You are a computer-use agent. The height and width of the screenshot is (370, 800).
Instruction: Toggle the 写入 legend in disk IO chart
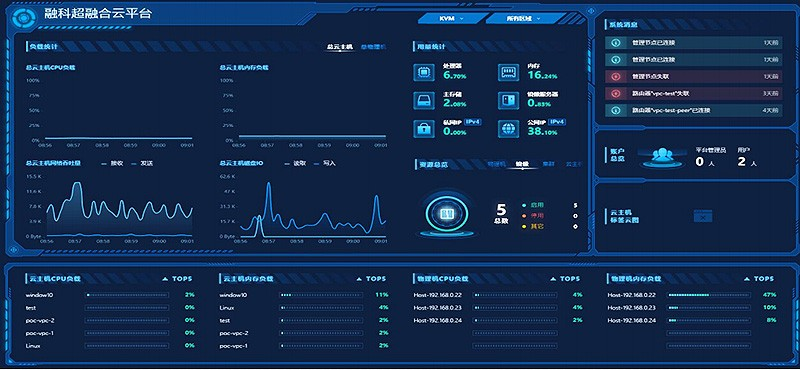pyautogui.click(x=324, y=164)
